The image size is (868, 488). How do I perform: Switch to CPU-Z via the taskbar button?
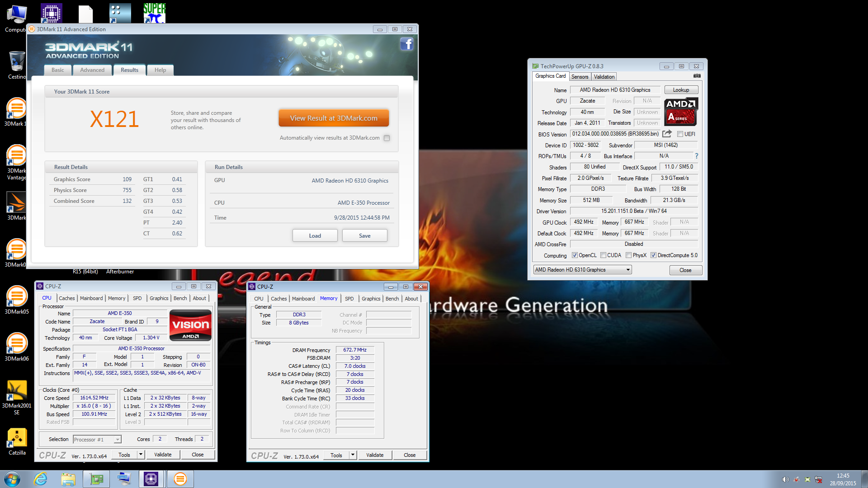click(x=151, y=479)
